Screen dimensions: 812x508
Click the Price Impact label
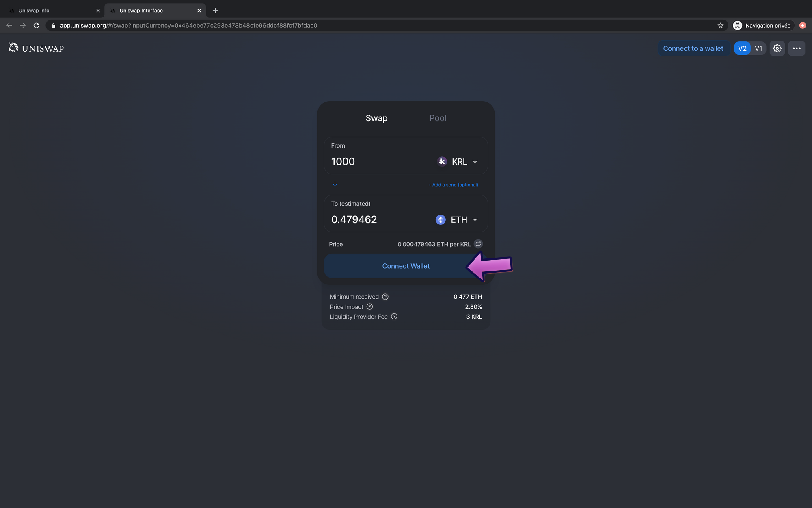pyautogui.click(x=346, y=307)
